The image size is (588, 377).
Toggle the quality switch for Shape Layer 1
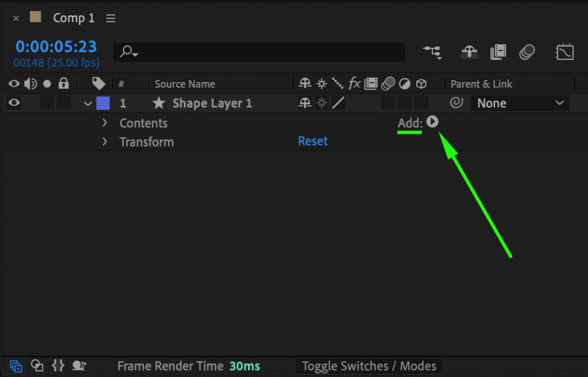[338, 103]
